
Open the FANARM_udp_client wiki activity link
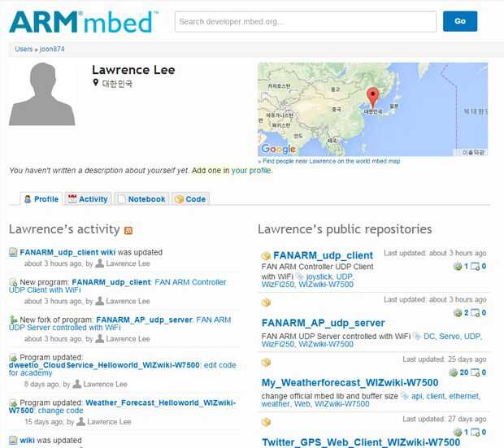[x=67, y=252]
